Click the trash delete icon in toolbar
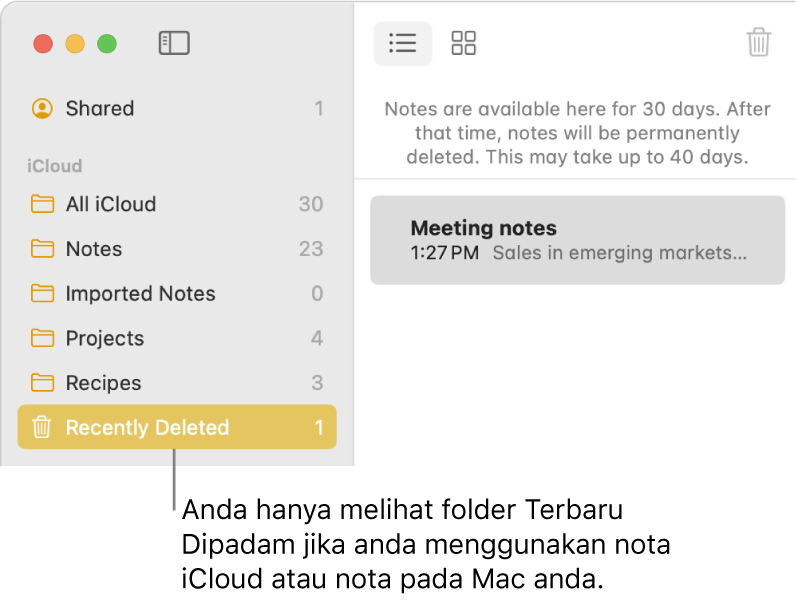Image resolution: width=798 pixels, height=601 pixels. pyautogui.click(x=758, y=42)
